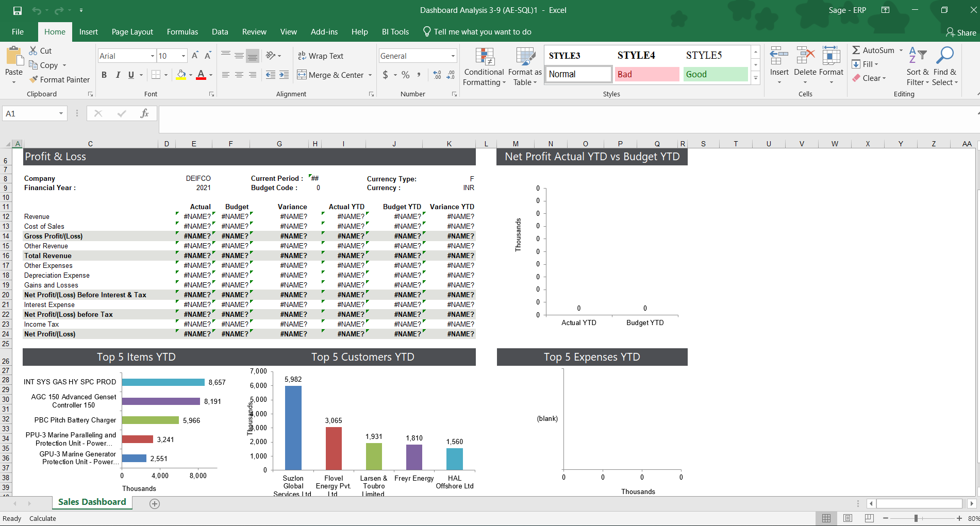Click the Conditional Formatting icon
Screen dimensions: 980x526
(x=484, y=58)
